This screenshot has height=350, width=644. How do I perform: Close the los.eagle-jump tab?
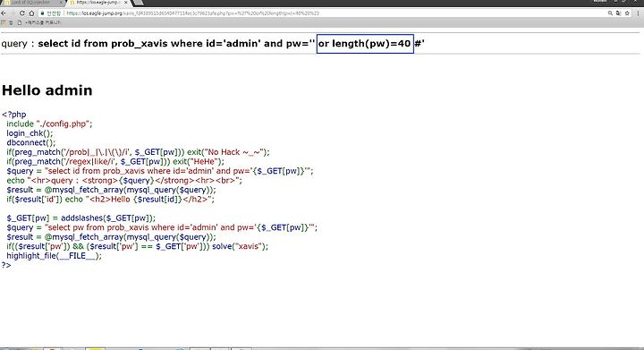[x=126, y=3]
